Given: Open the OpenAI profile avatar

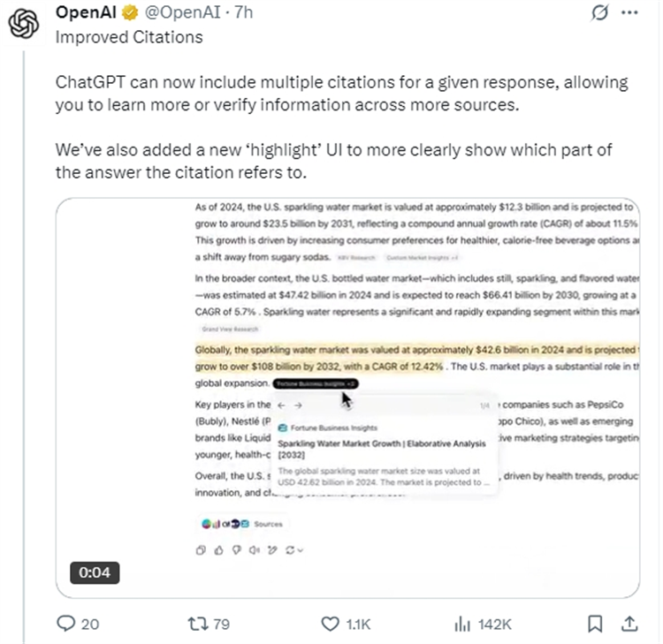Looking at the screenshot, I should click(24, 24).
